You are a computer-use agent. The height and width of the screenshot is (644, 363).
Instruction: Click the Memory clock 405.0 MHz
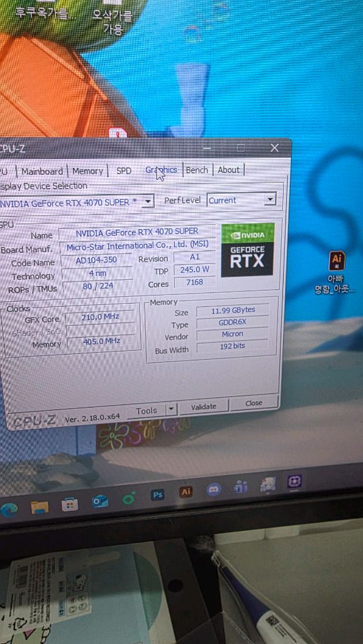point(101,341)
